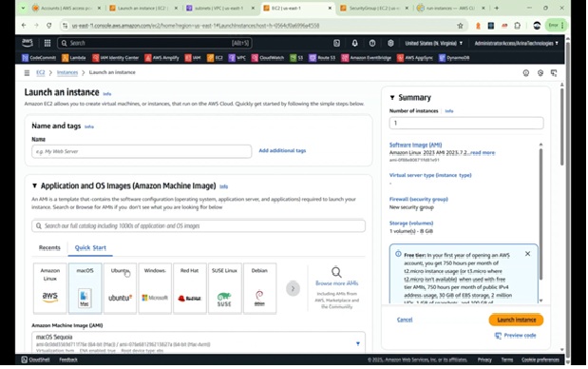Select the SUSE Linux OS tile
Screen dimensions: 588x369
pos(224,288)
